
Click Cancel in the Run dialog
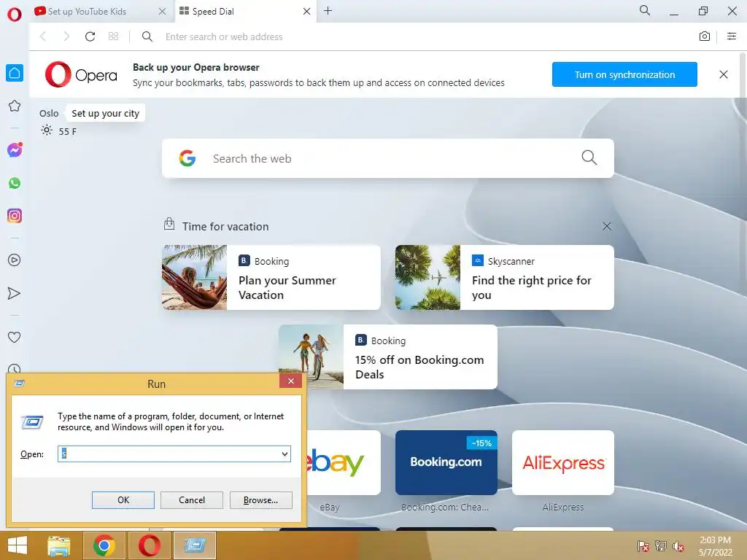(192, 500)
